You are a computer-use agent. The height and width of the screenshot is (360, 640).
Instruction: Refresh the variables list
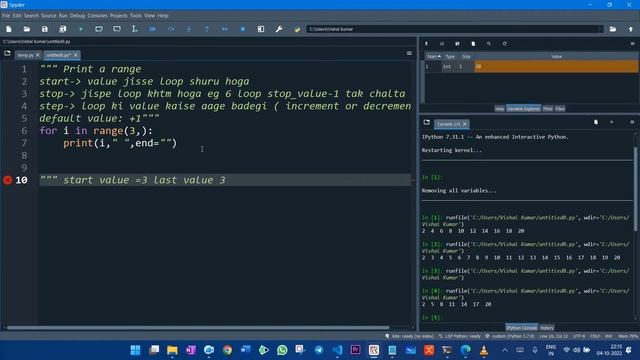(x=504, y=44)
